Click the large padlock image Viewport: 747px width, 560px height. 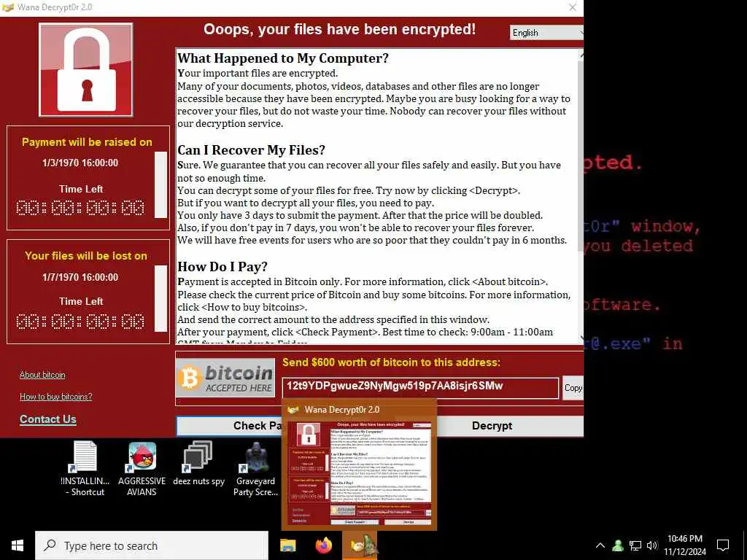pyautogui.click(x=86, y=69)
